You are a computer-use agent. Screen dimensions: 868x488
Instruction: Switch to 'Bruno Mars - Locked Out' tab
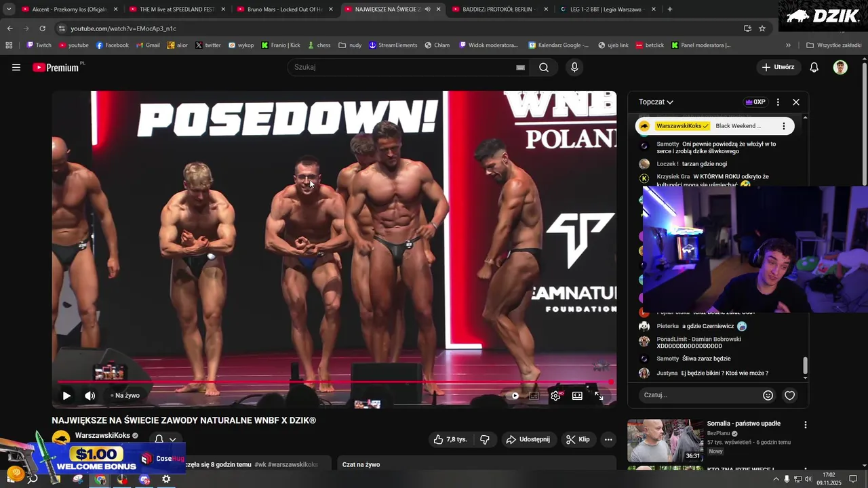click(x=285, y=9)
